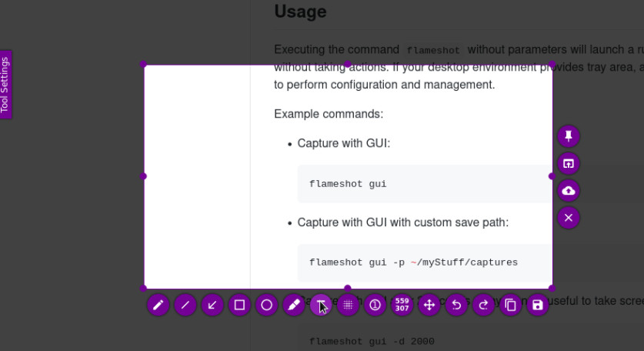Open the Tool Settings side tab

pos(5,85)
